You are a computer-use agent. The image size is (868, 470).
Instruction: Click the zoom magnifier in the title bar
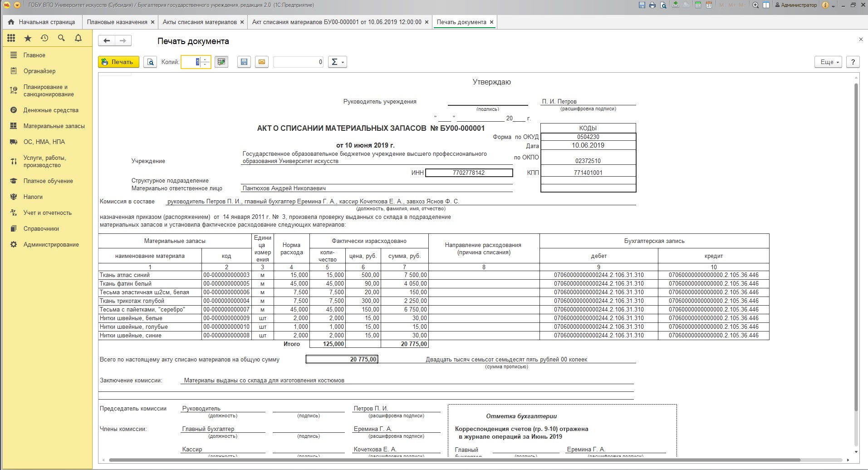(x=755, y=5)
